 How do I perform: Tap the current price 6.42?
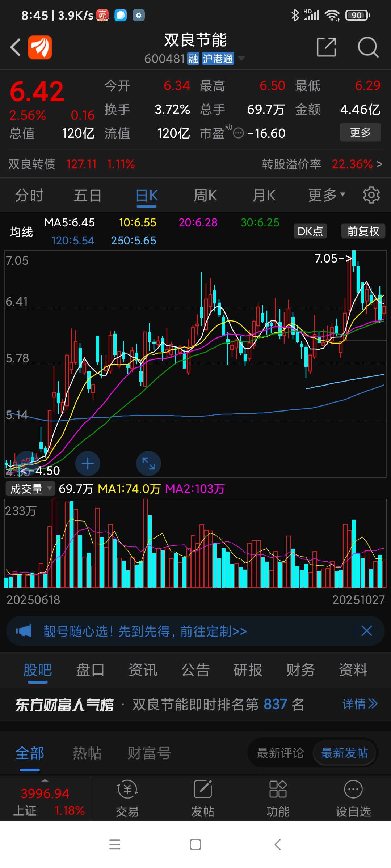(x=37, y=92)
